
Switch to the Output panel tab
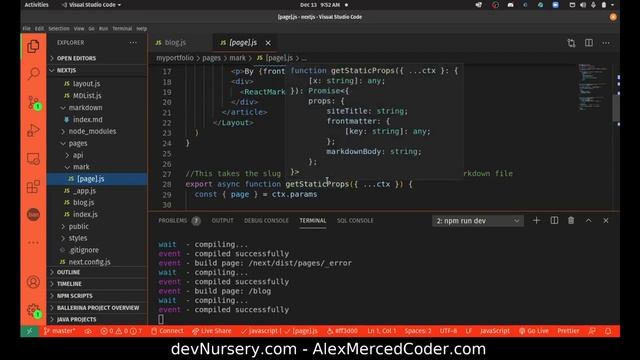click(x=222, y=220)
